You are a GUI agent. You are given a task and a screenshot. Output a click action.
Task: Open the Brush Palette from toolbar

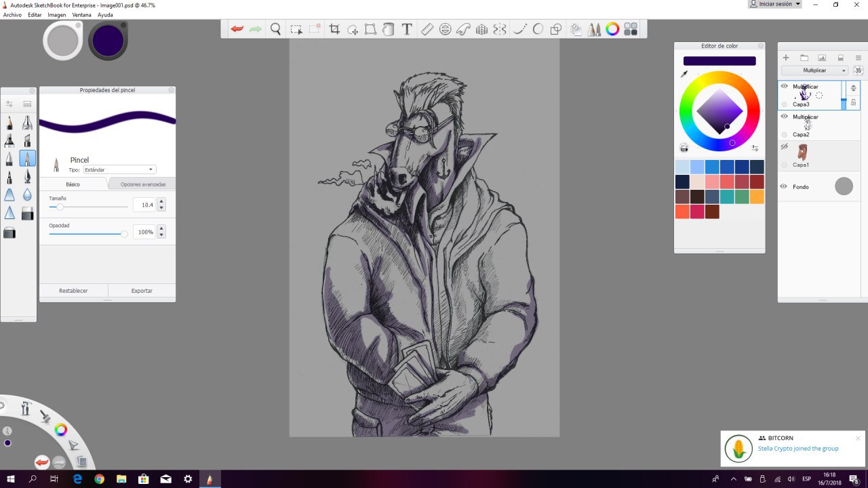click(595, 29)
